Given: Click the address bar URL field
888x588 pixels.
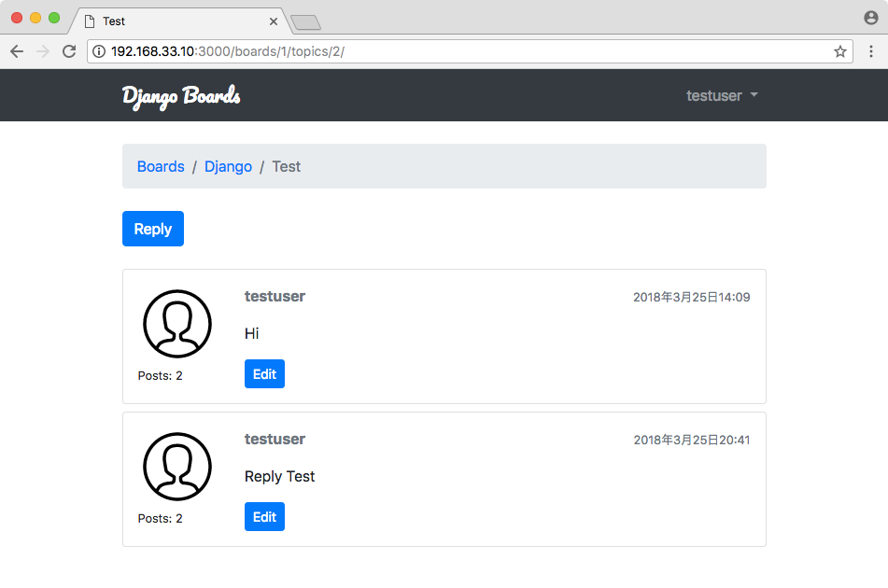Looking at the screenshot, I should (470, 51).
